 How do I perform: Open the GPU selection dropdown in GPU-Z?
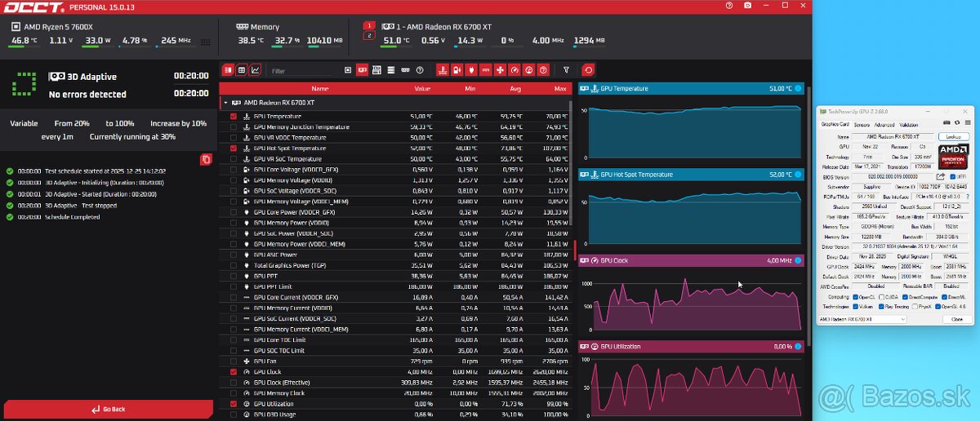coord(862,319)
